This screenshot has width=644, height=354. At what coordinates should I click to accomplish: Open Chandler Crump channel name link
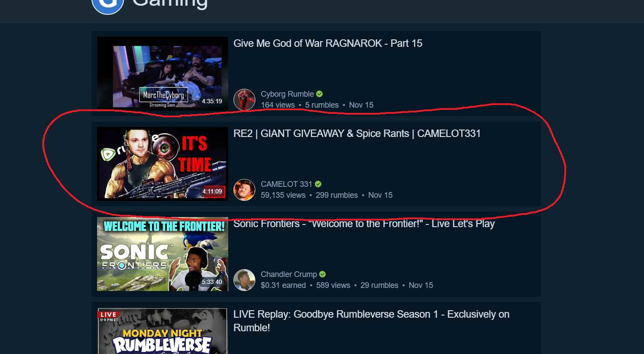[289, 274]
